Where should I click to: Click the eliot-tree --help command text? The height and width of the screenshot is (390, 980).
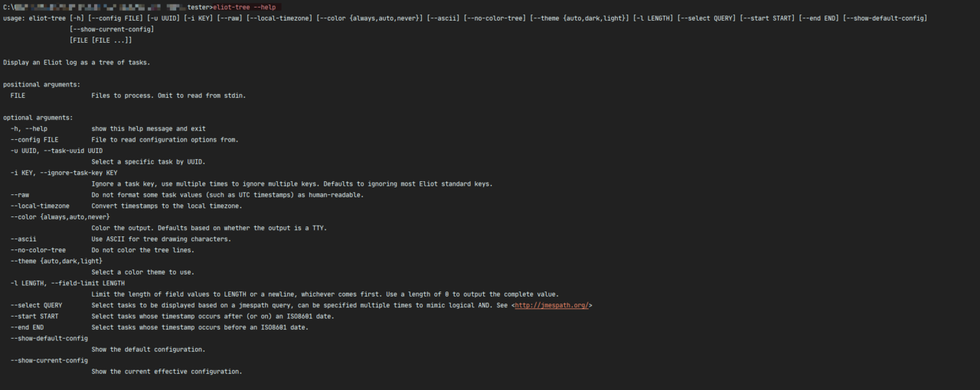point(244,7)
